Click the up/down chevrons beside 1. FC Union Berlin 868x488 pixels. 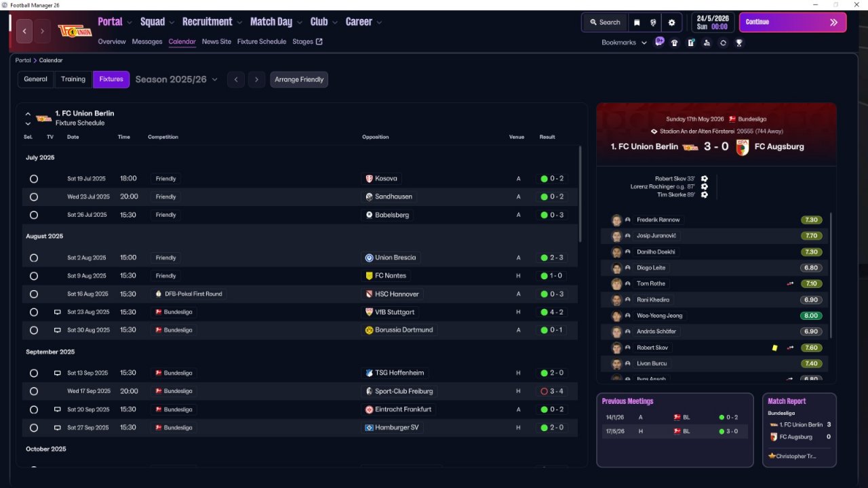pos(28,119)
